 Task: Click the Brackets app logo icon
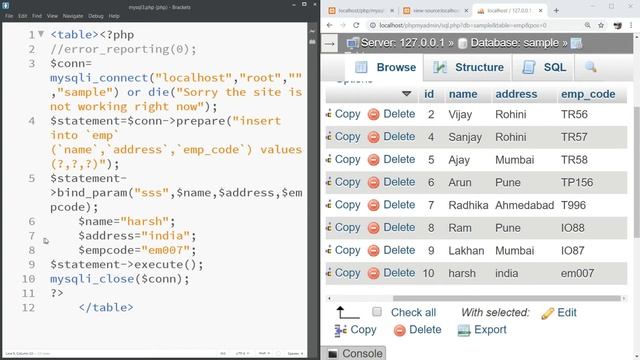[x=6, y=6]
